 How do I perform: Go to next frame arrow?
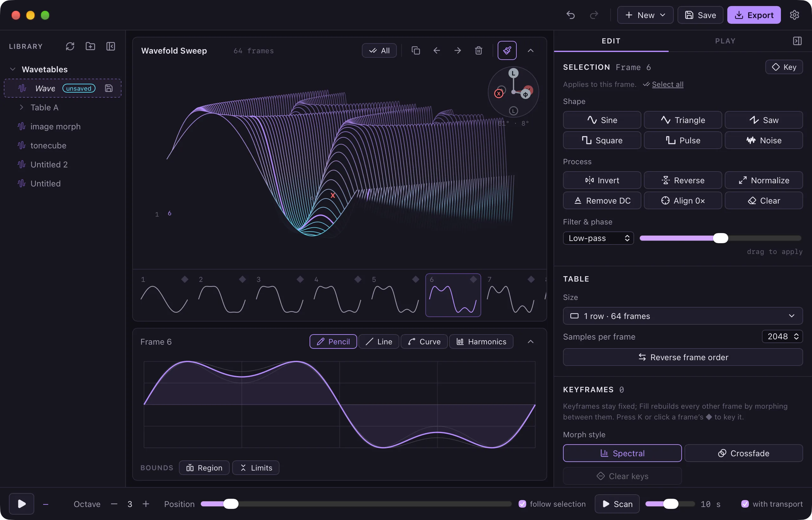pos(458,51)
